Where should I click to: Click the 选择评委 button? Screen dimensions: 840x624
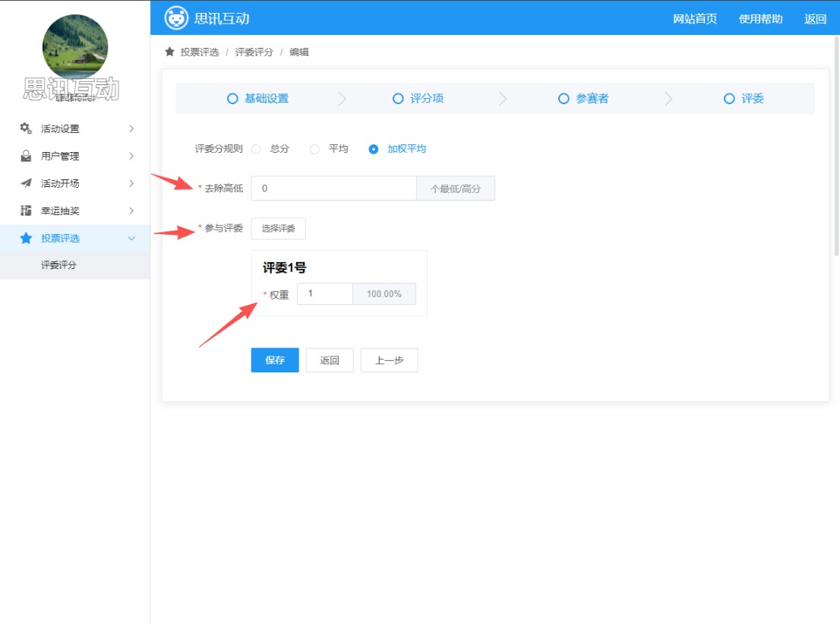(278, 228)
